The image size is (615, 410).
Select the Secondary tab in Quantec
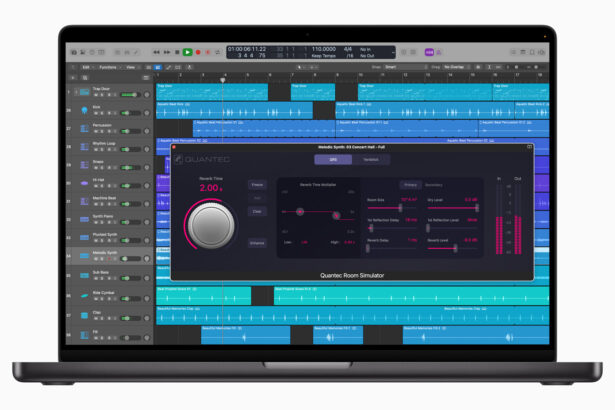pyautogui.click(x=433, y=185)
